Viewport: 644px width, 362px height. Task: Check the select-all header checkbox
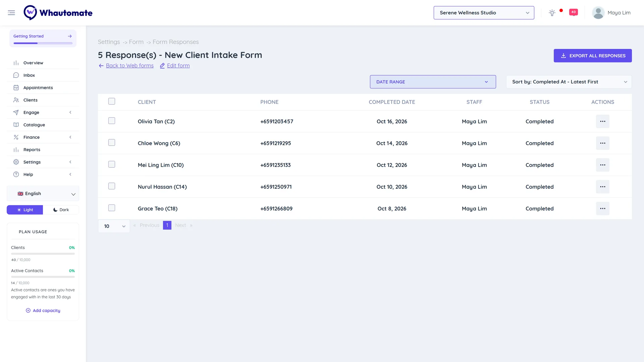click(x=112, y=101)
